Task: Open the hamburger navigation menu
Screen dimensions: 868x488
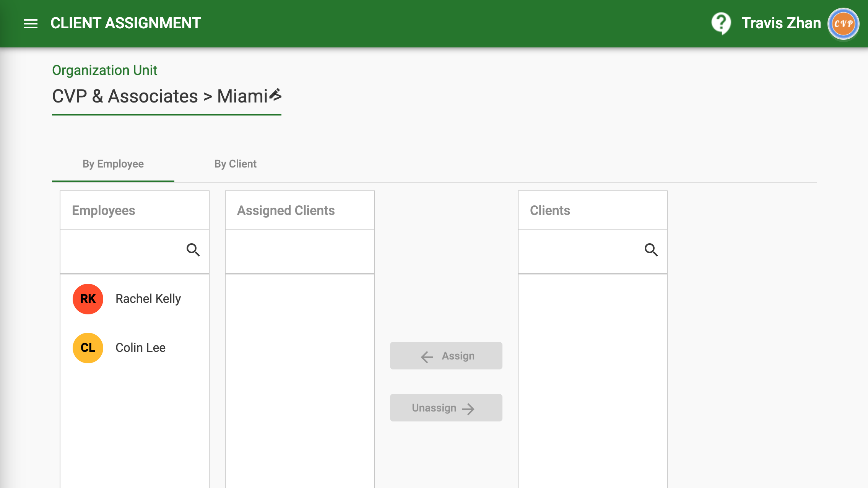Action: [30, 24]
